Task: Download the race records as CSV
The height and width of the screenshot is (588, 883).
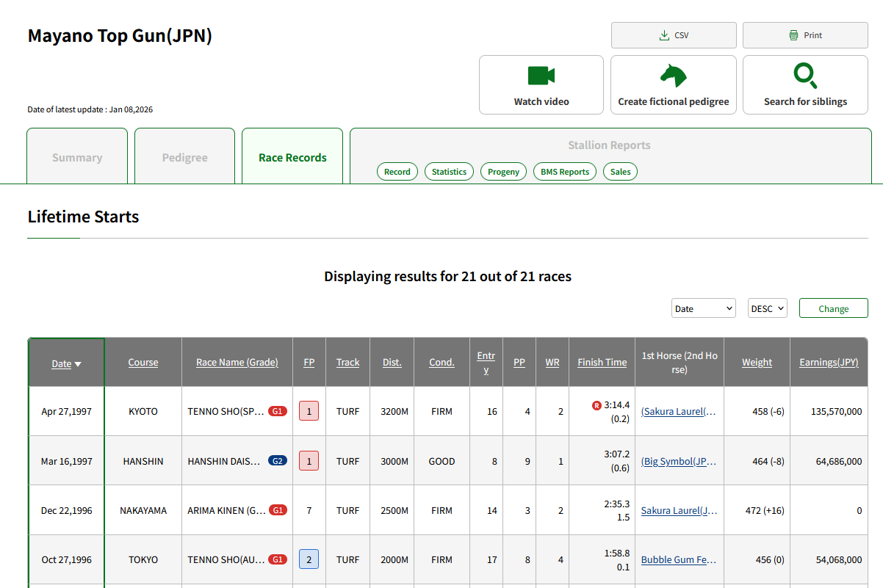Action: tap(674, 35)
